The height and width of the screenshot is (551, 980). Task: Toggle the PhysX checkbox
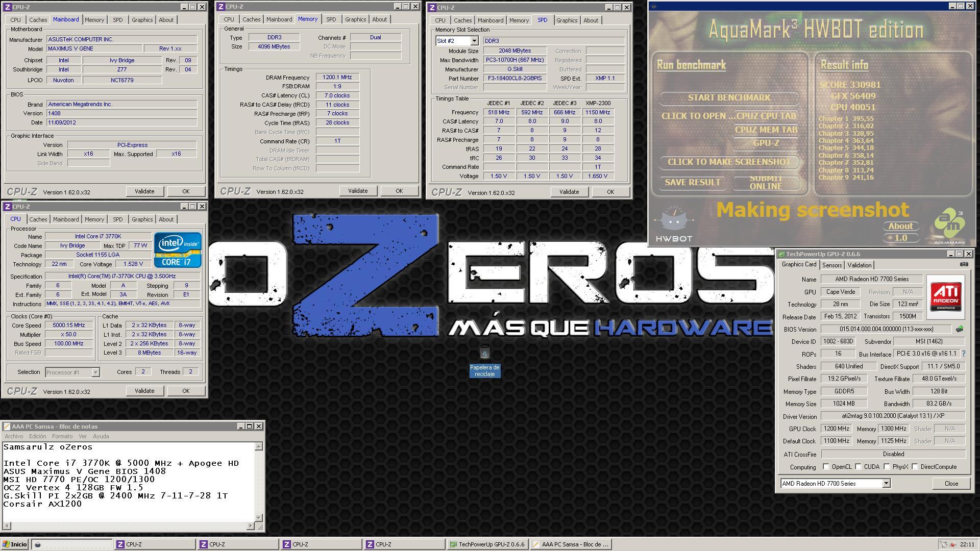[x=887, y=467]
